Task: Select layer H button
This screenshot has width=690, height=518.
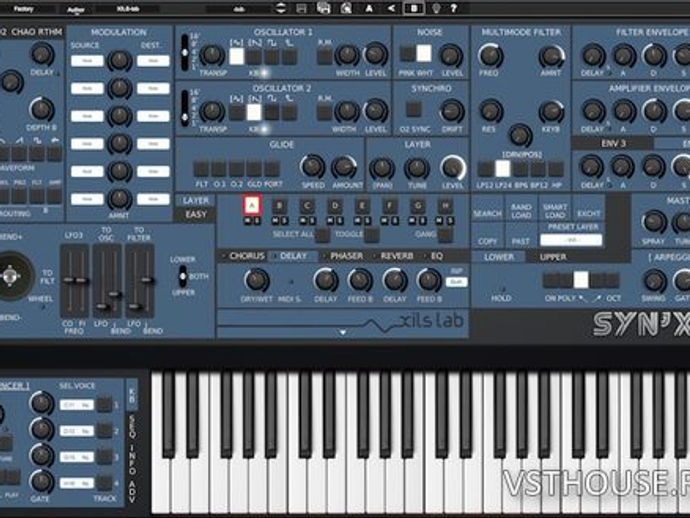Action: point(445,206)
